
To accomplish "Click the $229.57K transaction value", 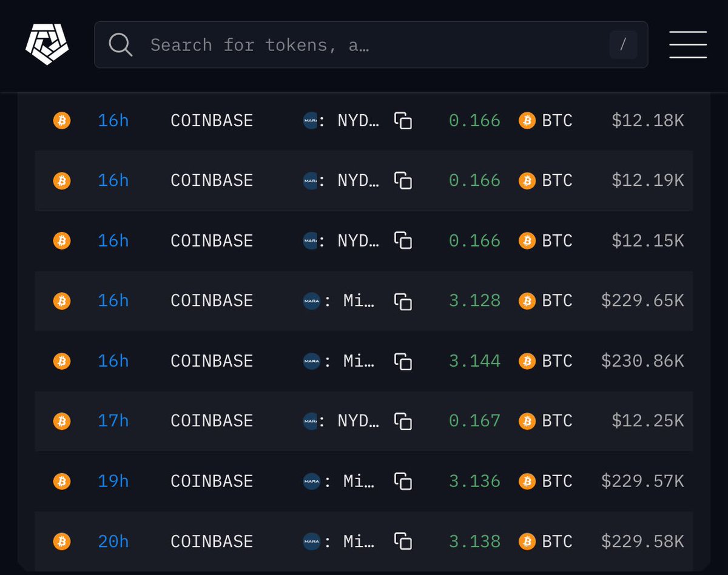I will (642, 481).
